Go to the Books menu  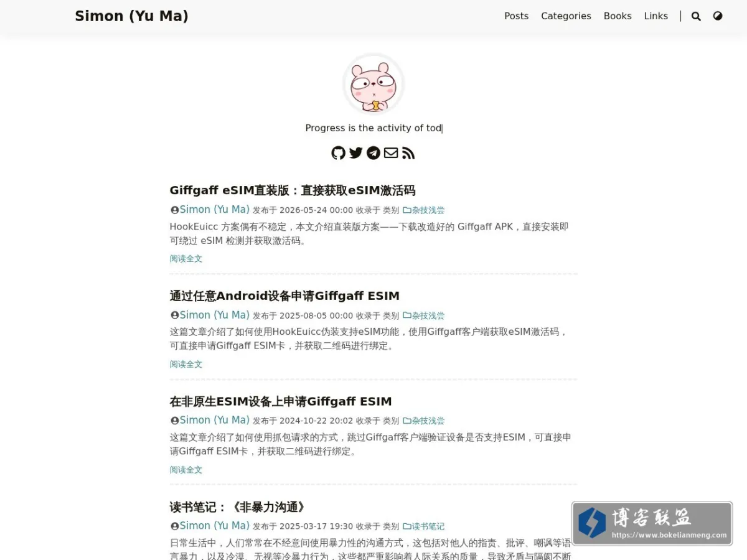click(x=618, y=16)
